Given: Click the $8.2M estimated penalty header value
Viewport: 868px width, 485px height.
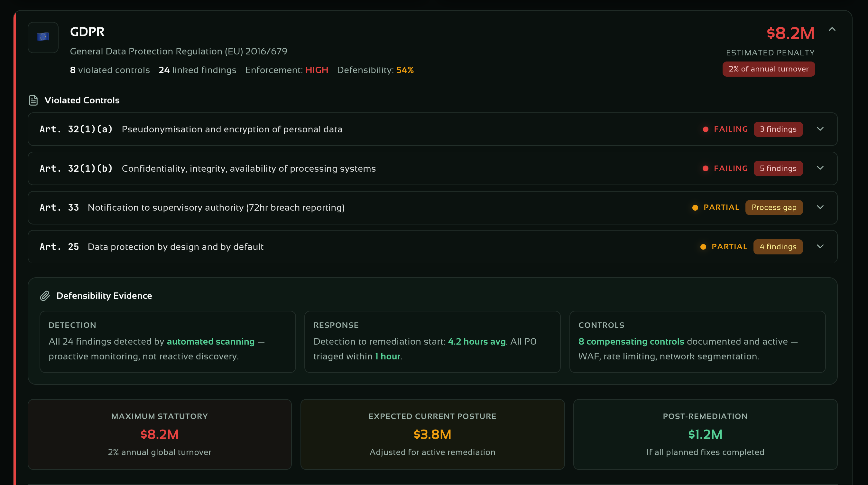Looking at the screenshot, I should tap(790, 33).
